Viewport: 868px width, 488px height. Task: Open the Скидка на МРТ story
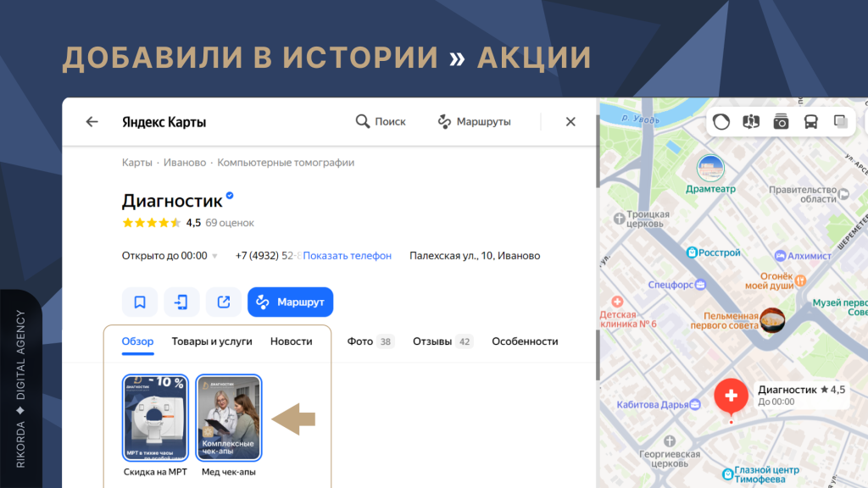tap(156, 418)
